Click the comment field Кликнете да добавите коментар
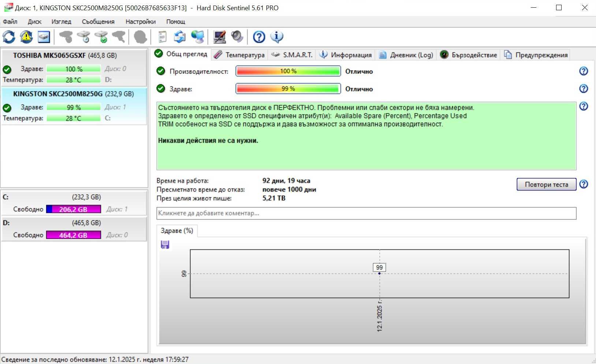 tap(366, 213)
